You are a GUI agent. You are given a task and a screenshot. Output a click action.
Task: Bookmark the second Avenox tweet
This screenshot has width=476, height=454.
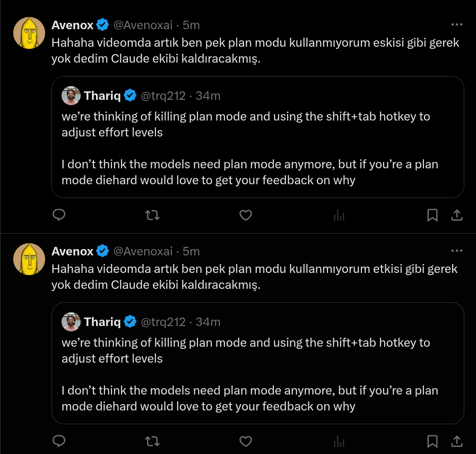click(432, 442)
